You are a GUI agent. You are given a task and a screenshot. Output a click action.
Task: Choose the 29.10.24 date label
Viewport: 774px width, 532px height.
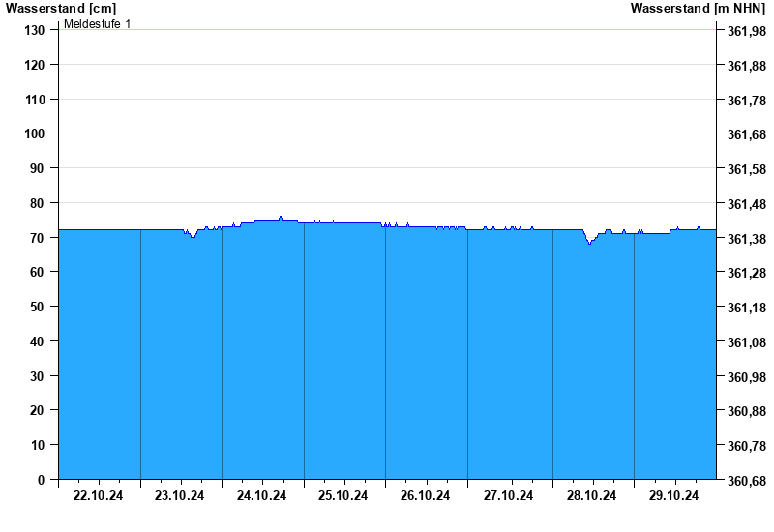(x=674, y=496)
